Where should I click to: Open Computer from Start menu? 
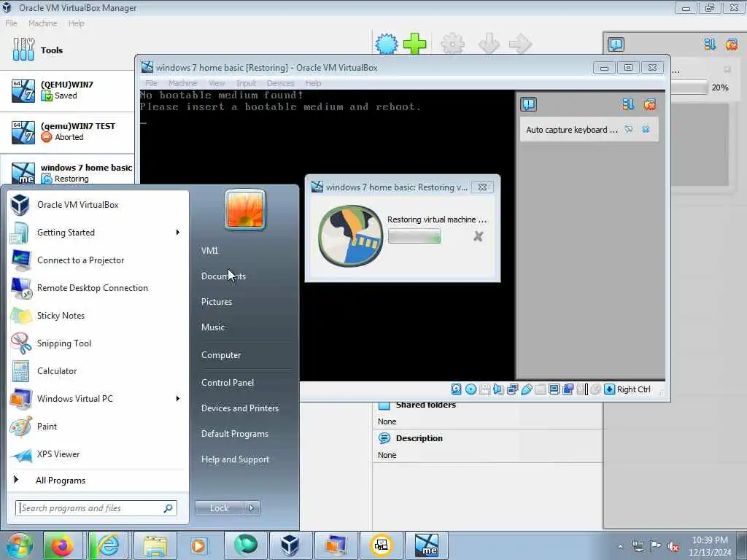(221, 355)
